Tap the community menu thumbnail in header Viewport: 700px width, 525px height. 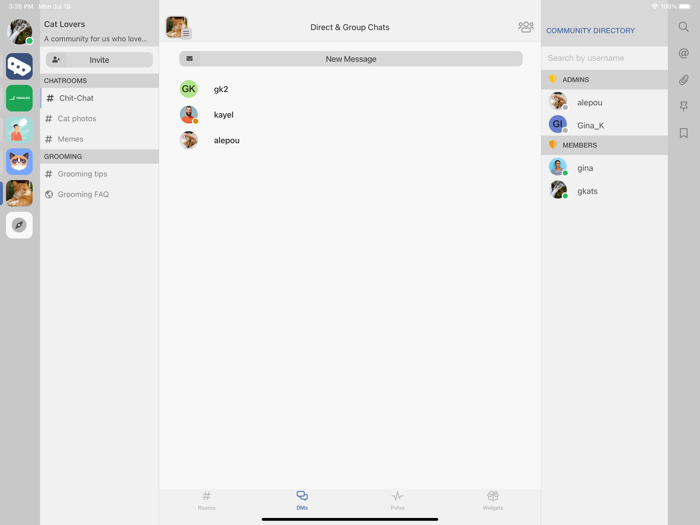coord(178,27)
